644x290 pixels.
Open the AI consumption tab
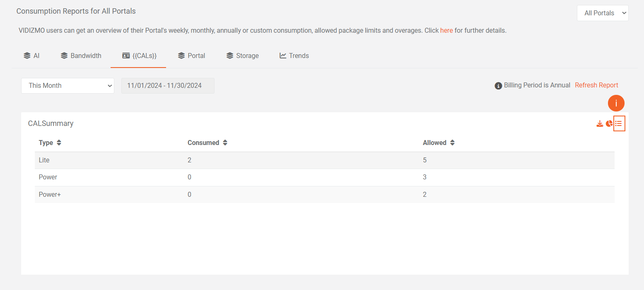point(31,56)
